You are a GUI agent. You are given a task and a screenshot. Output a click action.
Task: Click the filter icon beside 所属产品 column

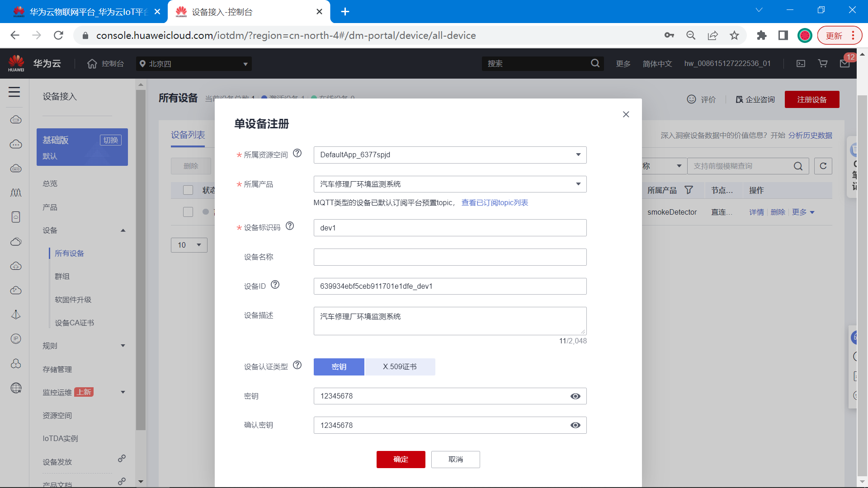(689, 190)
